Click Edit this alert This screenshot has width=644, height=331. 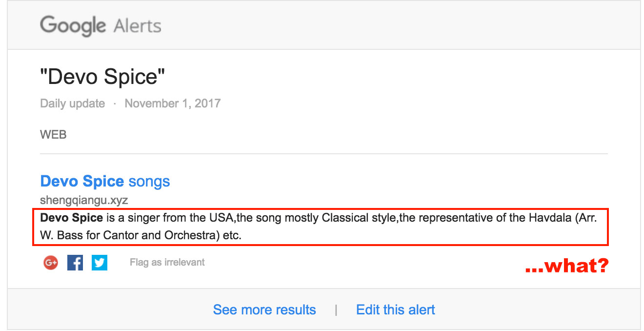[x=396, y=310]
